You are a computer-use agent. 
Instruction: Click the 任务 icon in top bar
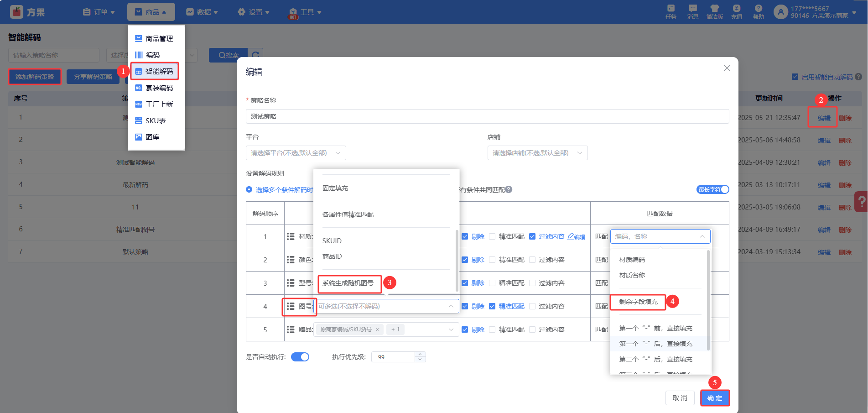coord(670,9)
